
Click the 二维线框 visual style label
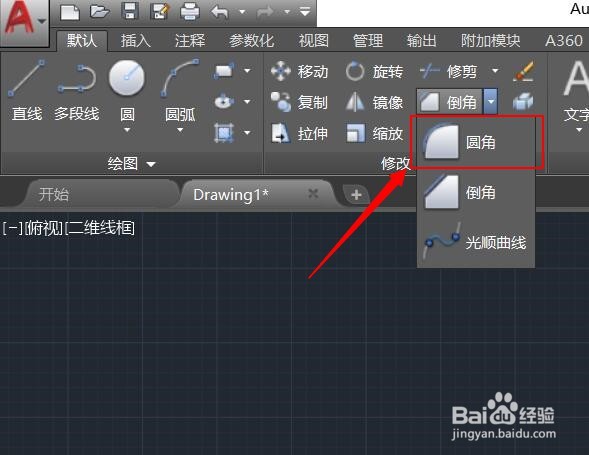click(101, 228)
